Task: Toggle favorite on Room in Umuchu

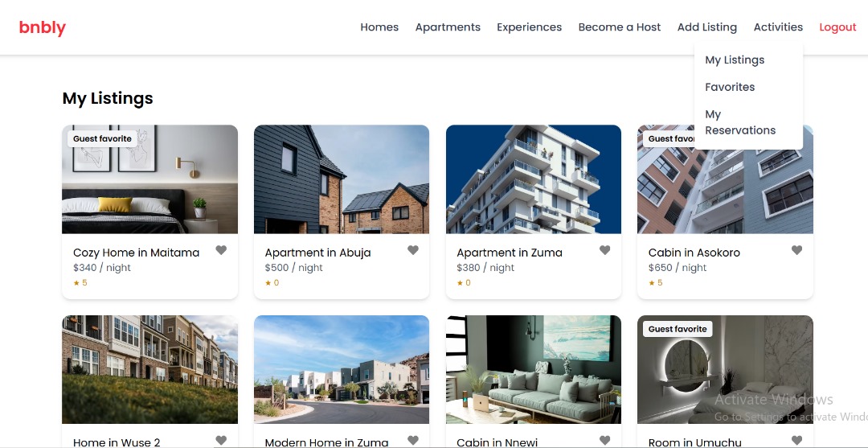Action: pyautogui.click(x=796, y=440)
